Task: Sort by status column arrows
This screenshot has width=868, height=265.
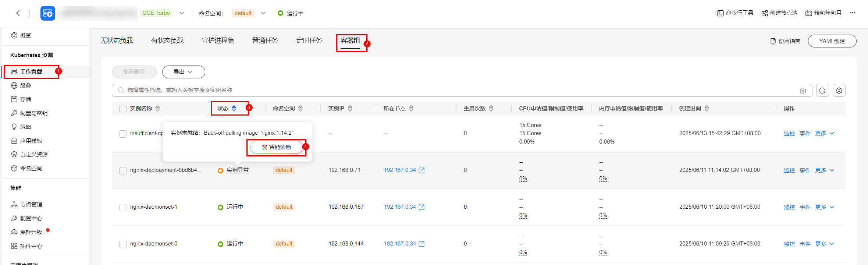Action: [x=234, y=109]
